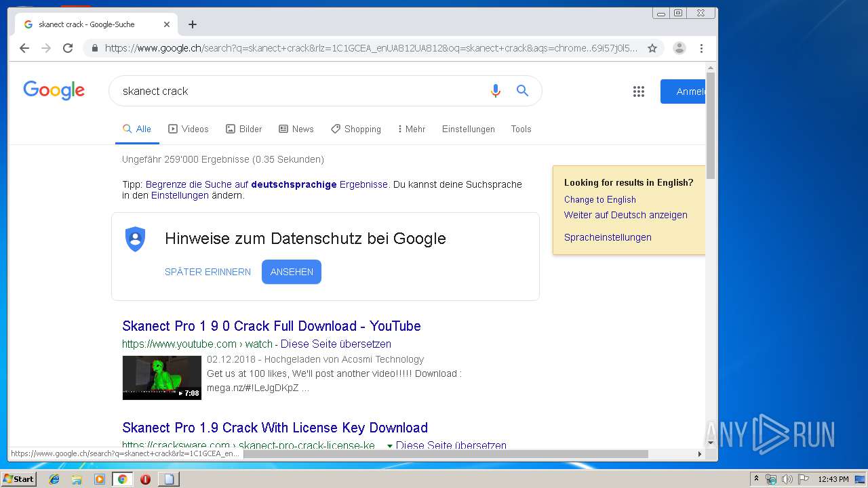Open the Action Center flag icon
Screen dimensions: 868x488
[x=804, y=479]
